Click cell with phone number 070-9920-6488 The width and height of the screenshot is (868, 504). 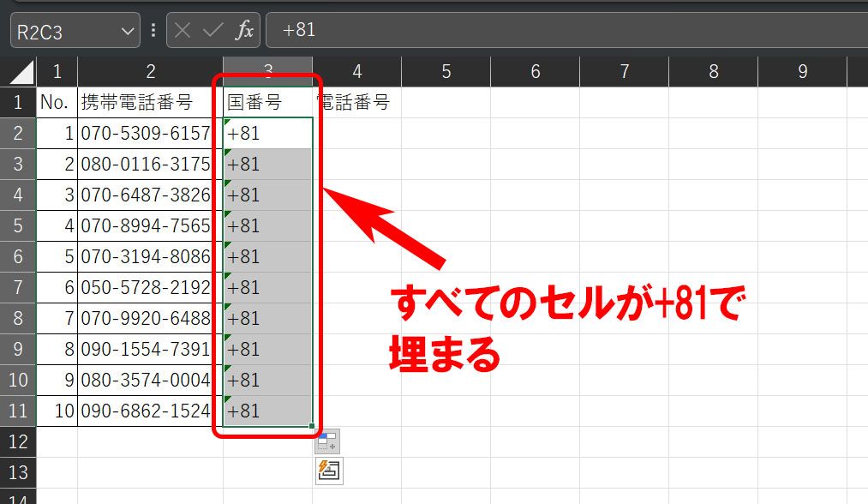(x=151, y=319)
